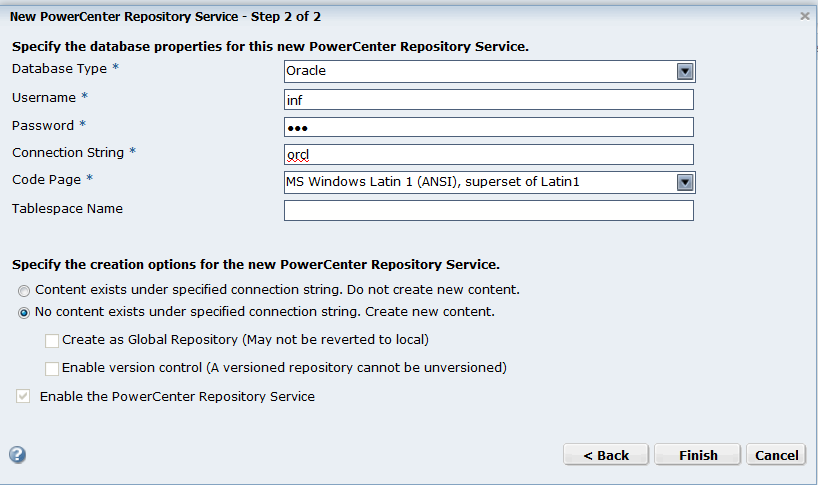Viewport: 818px width, 485px height.
Task: Select 'Content exists' radio option
Action: click(24, 290)
